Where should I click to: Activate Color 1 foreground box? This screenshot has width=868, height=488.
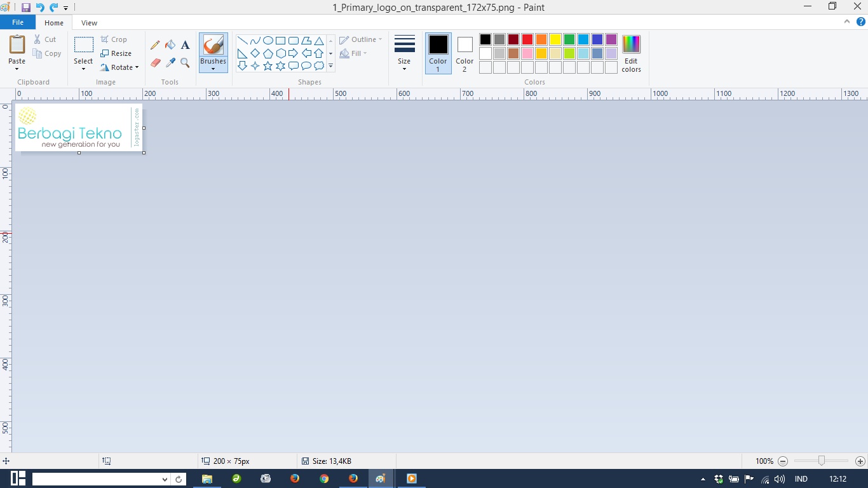point(438,53)
